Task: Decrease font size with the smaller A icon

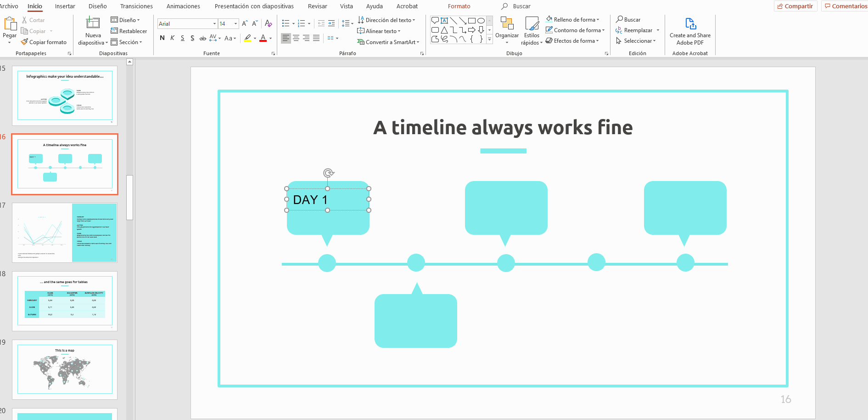Action: 255,23
